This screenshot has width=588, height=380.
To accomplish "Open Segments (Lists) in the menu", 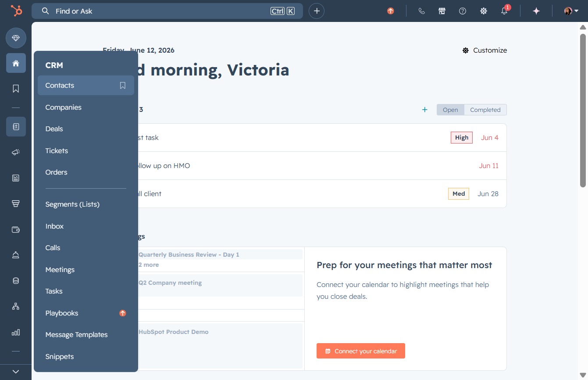I will click(x=86, y=204).
